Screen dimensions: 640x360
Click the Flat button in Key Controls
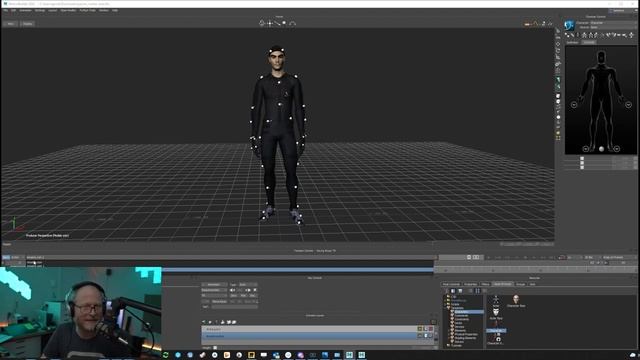(x=253, y=296)
